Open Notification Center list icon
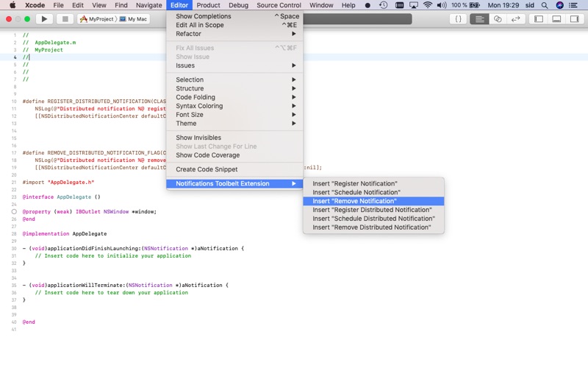This screenshot has width=588, height=368. pos(573,5)
